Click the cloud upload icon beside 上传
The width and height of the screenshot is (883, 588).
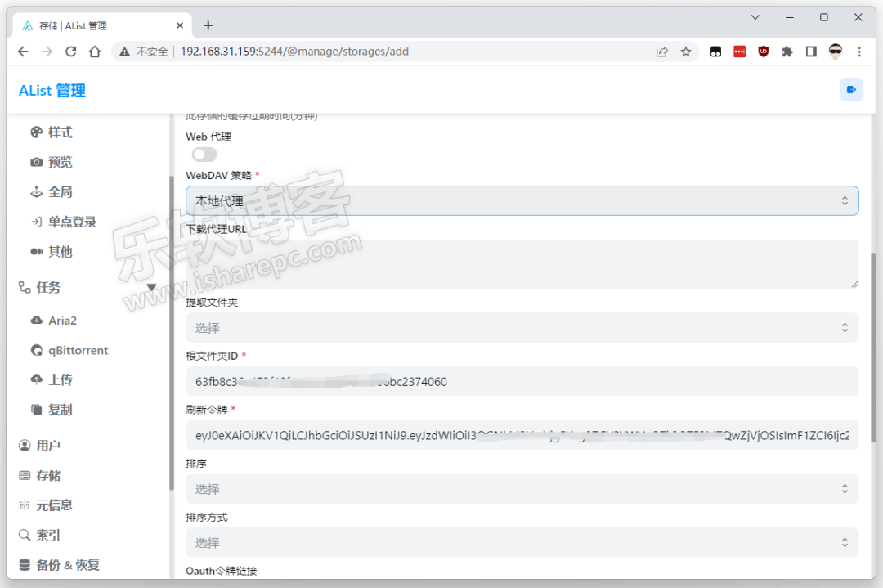pos(37,379)
